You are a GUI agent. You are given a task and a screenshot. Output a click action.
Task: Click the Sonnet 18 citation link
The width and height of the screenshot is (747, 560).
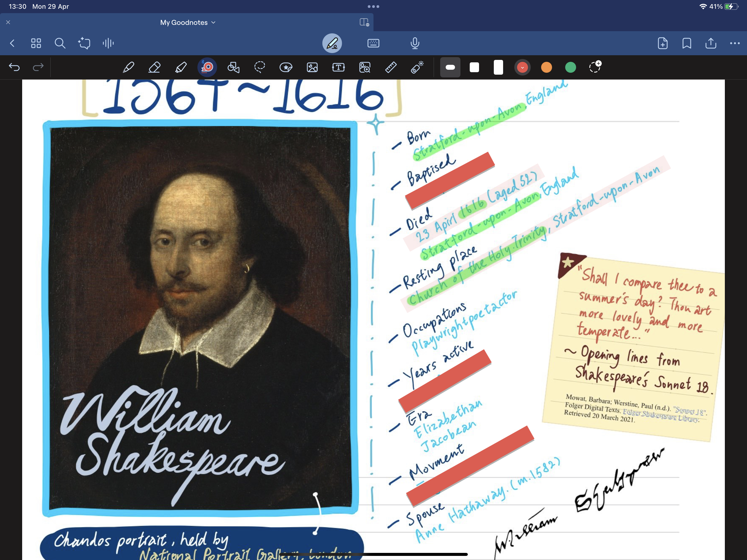click(x=689, y=411)
